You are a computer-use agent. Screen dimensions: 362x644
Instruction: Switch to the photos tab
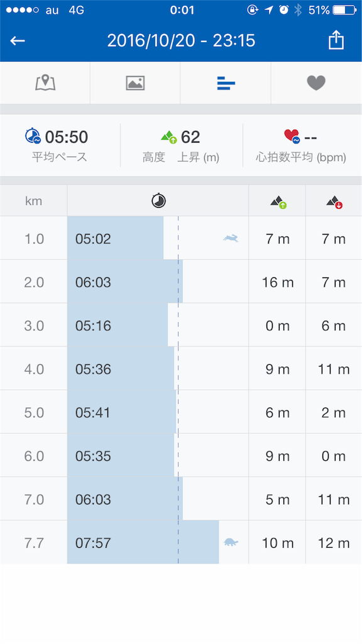coord(135,83)
